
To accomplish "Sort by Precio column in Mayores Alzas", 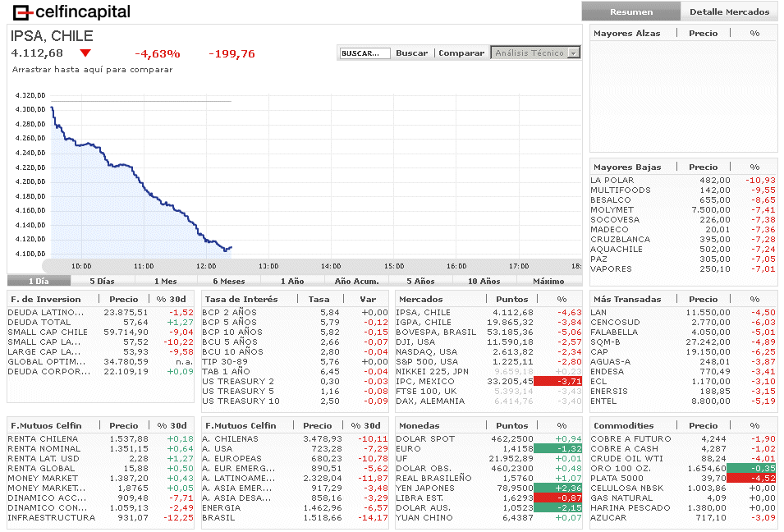I will coord(703,34).
